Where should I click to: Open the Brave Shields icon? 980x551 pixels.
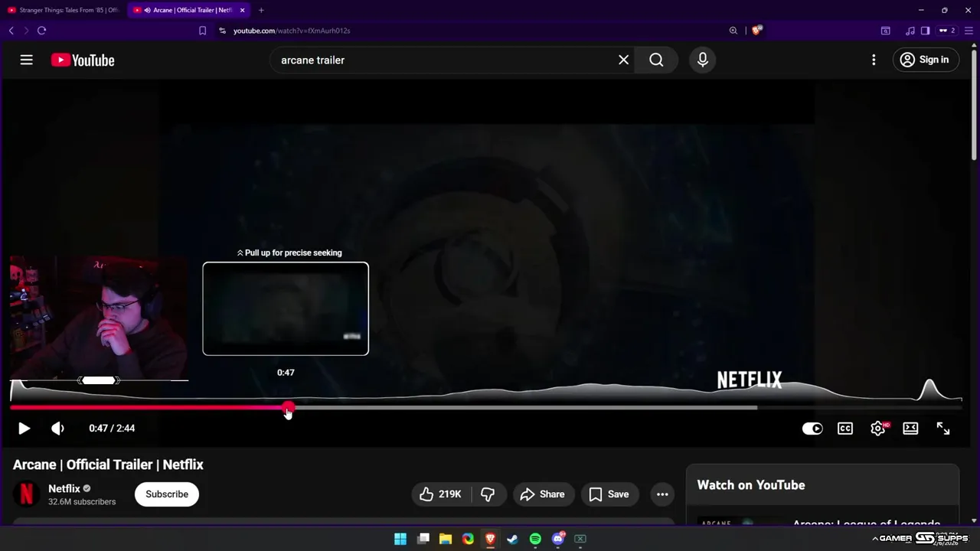(x=757, y=31)
